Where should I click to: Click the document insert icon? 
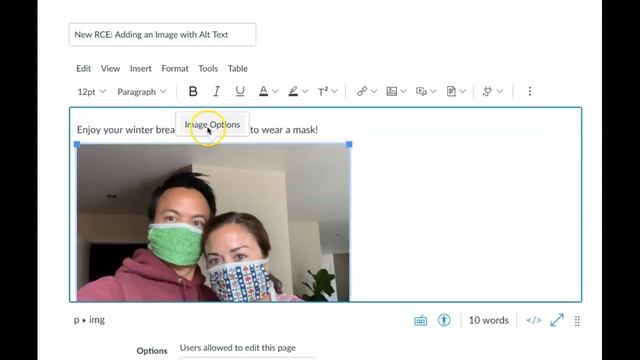pyautogui.click(x=451, y=91)
